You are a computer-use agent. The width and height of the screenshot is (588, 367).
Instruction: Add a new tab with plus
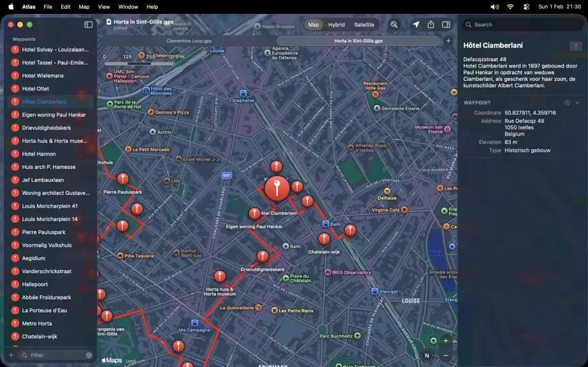point(448,41)
